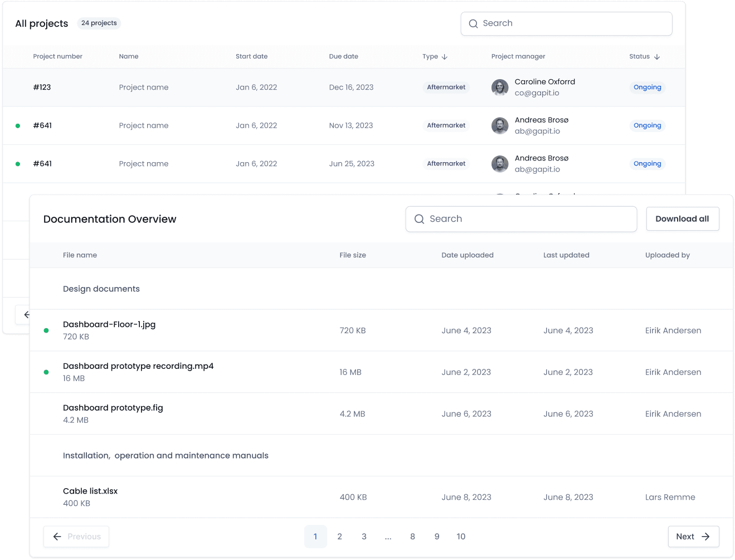The image size is (735, 560).
Task: Sort projects by Type column
Action: tap(435, 57)
